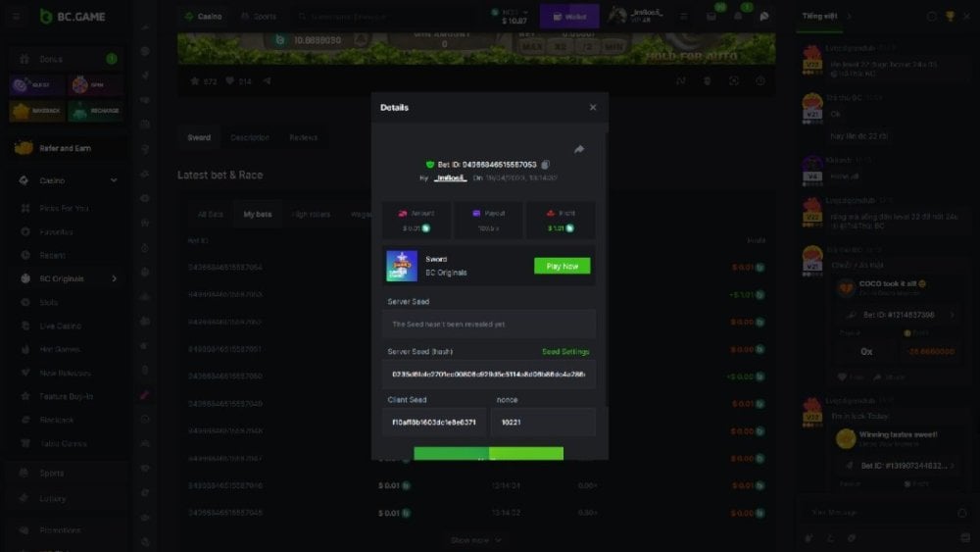Switch to the Sports tab in the header
This screenshot has height=552, width=980.
tap(259, 17)
